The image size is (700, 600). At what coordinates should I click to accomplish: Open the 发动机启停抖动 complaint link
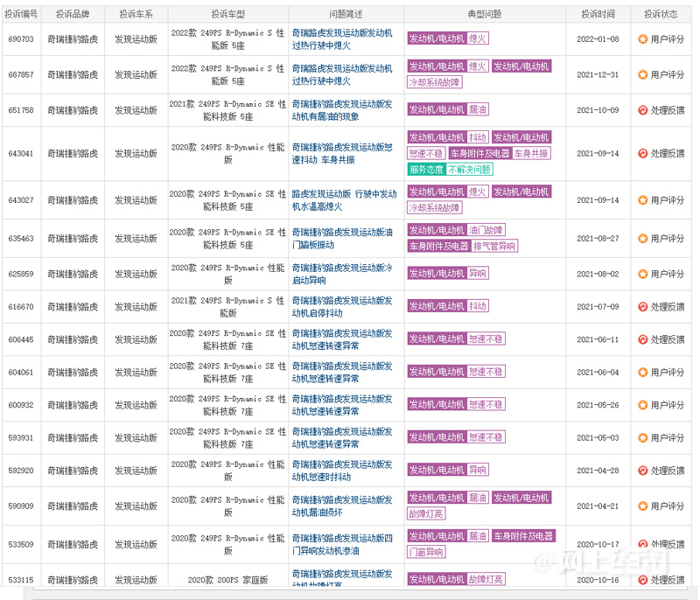(x=342, y=307)
